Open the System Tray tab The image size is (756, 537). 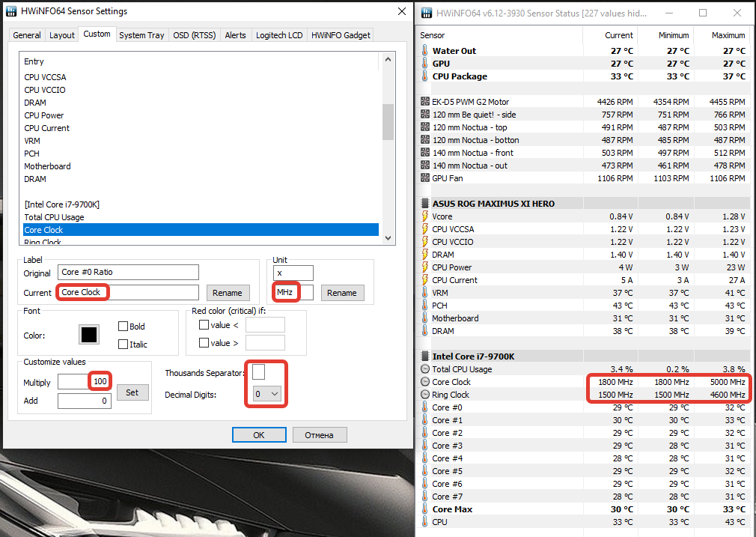(x=141, y=35)
